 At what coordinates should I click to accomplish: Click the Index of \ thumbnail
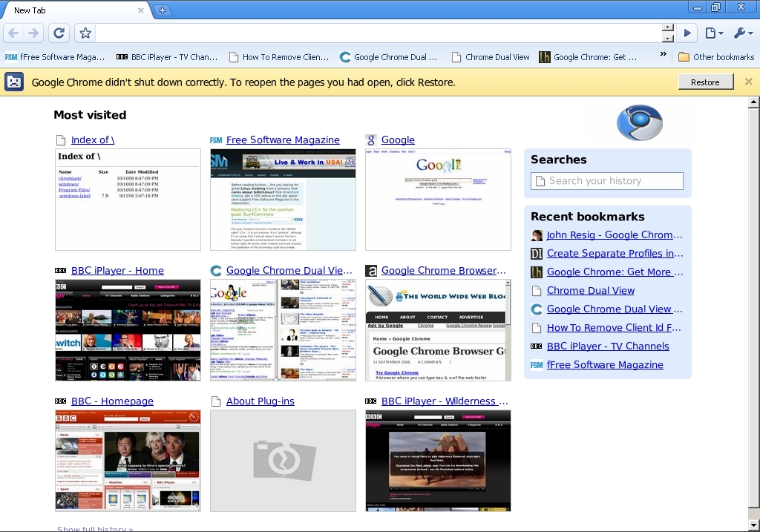coord(128,200)
